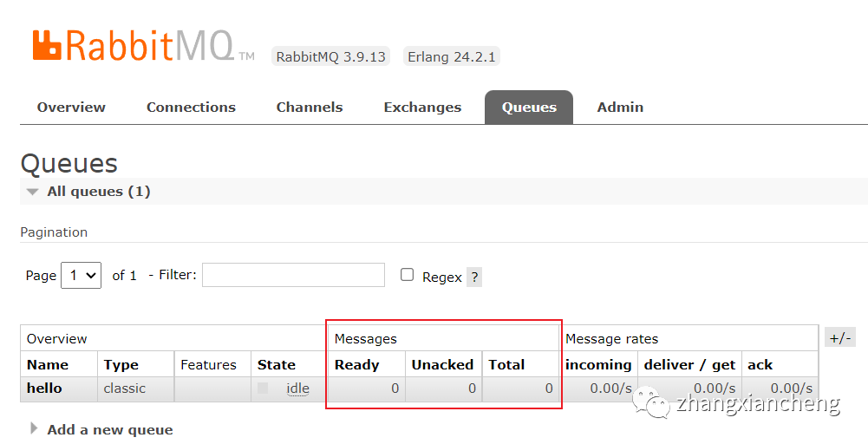868x444 pixels.
Task: Open the Page number dropdown
Action: pos(82,275)
